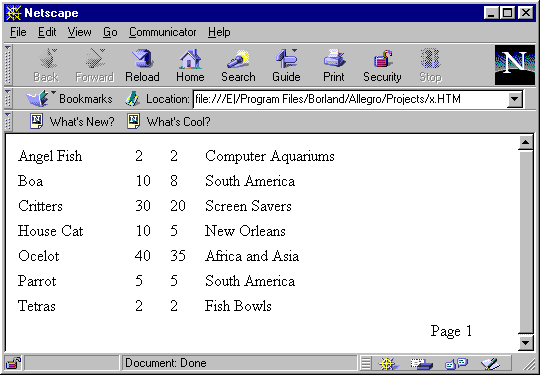Click the What's New? link button
This screenshot has width=540, height=375.
[72, 122]
